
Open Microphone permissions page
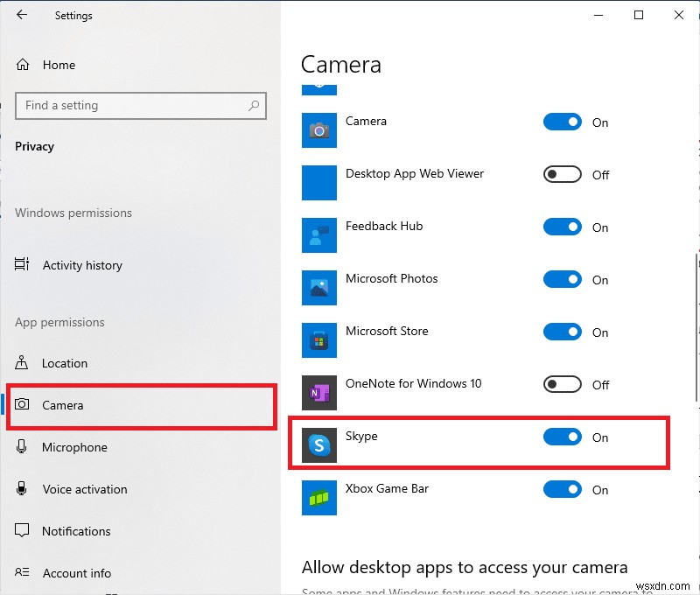(74, 447)
